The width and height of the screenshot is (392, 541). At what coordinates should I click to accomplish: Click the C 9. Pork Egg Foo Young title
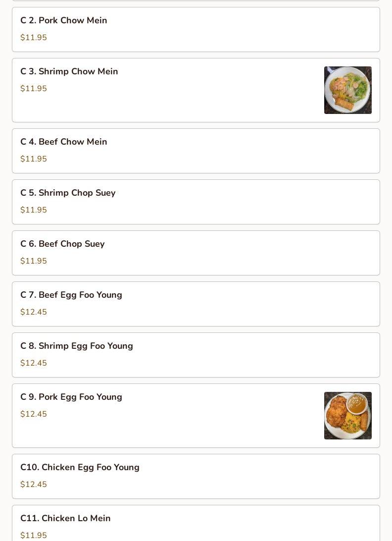coord(71,397)
